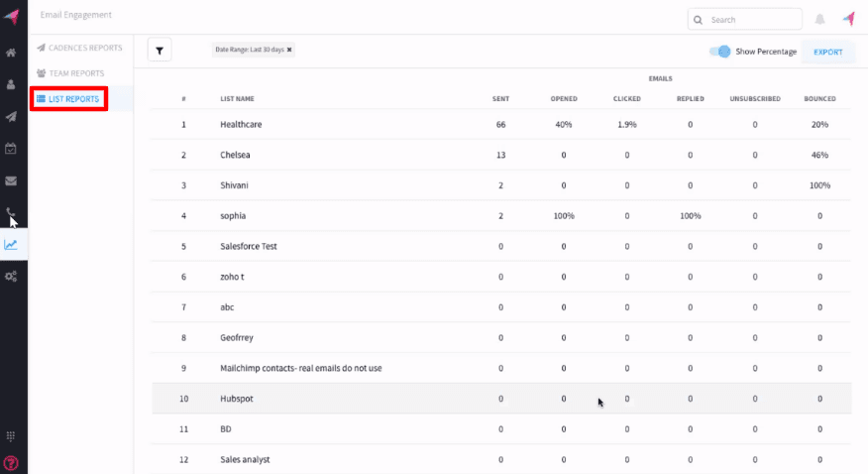This screenshot has width=868, height=474.
Task: Select the Salesforce Test list name
Action: click(249, 246)
